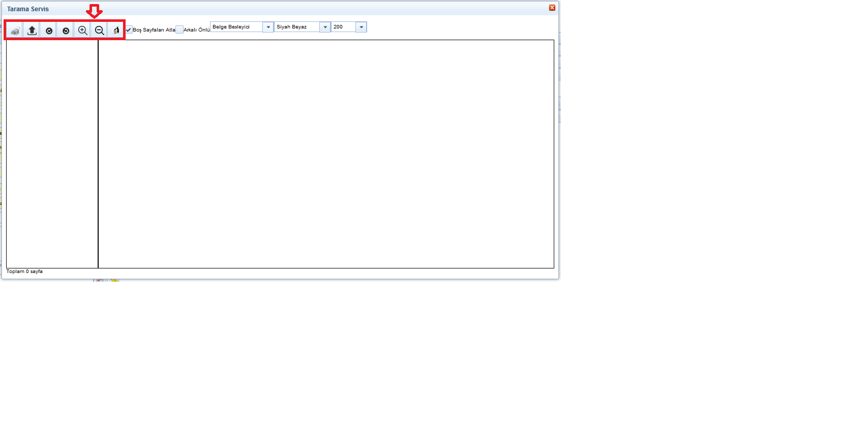868x422 pixels.
Task: Start scanning with the scanner icon
Action: (x=15, y=31)
